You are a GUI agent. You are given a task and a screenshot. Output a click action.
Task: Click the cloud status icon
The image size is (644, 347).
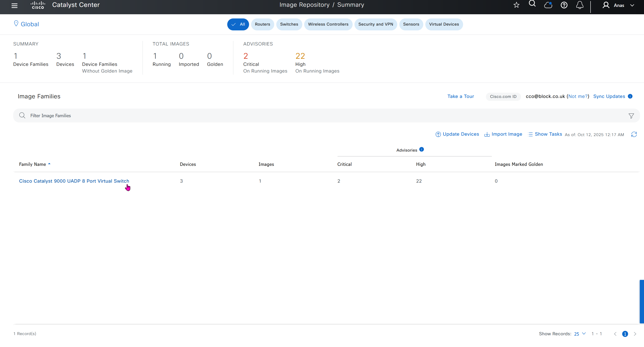click(548, 5)
